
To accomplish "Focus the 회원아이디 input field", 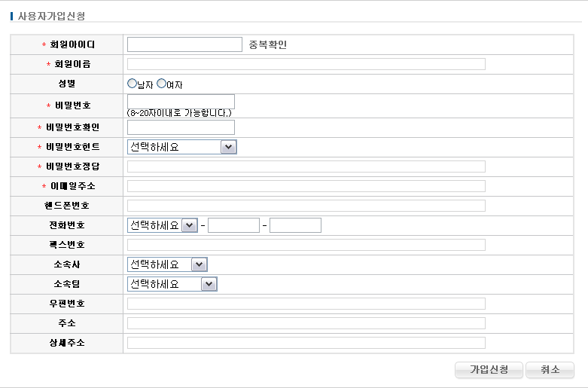I will pos(184,44).
